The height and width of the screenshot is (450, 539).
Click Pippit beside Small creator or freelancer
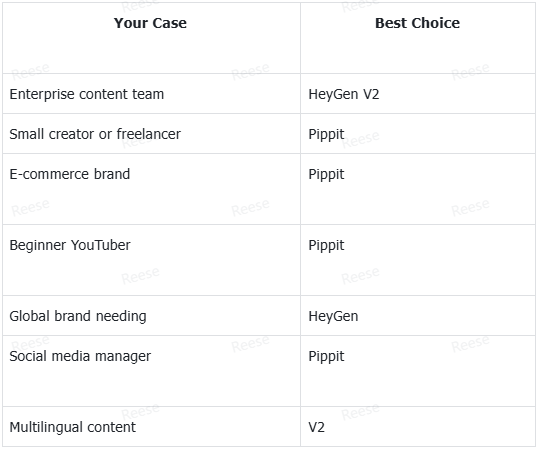click(x=326, y=134)
